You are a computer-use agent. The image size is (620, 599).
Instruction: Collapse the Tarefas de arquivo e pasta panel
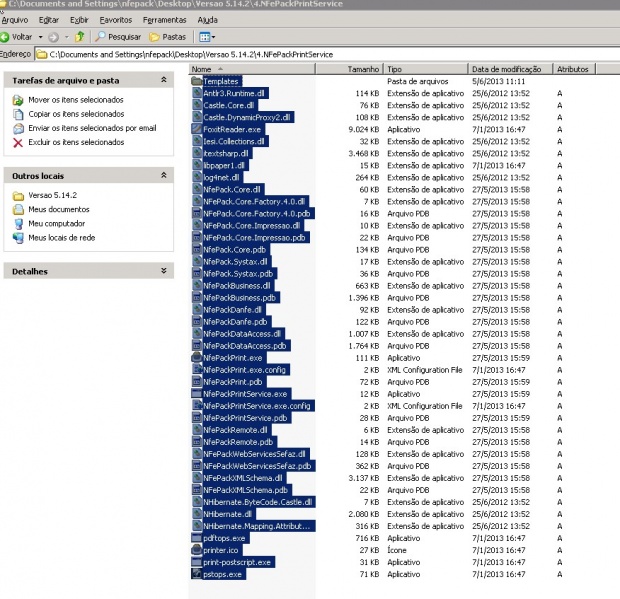tap(162, 80)
